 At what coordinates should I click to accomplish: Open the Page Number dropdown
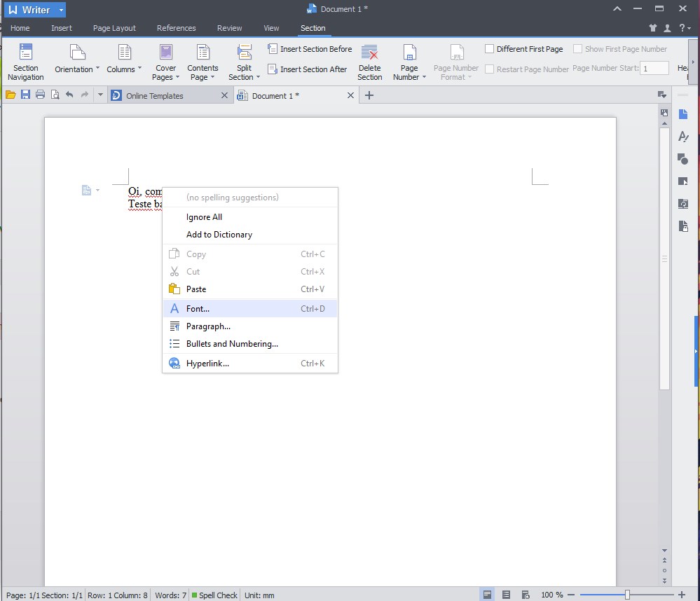click(x=409, y=60)
